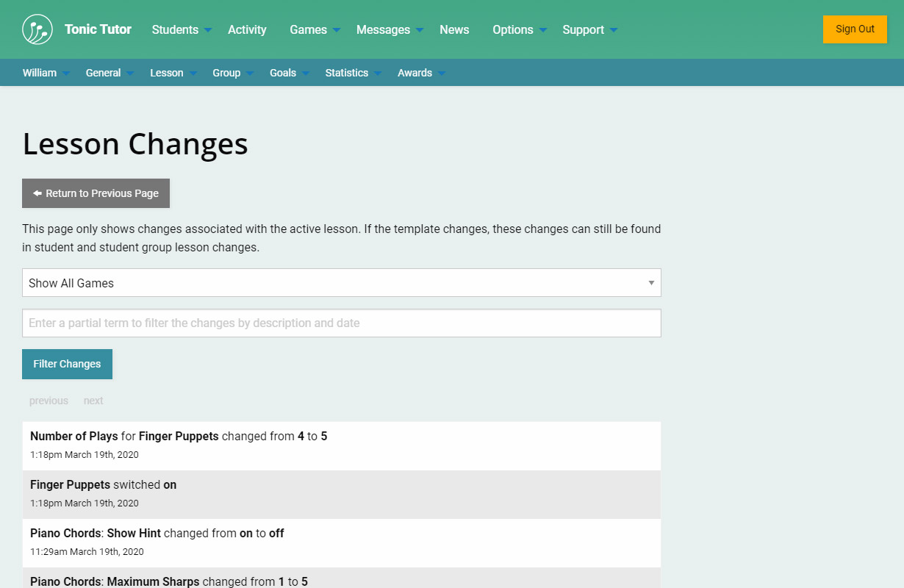Open the William student submenu
Screen dimensions: 904x588
click(x=46, y=73)
